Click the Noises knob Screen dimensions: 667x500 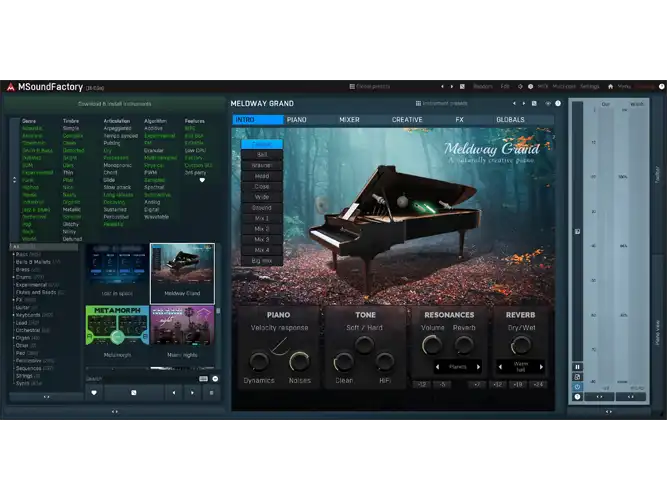click(x=299, y=362)
